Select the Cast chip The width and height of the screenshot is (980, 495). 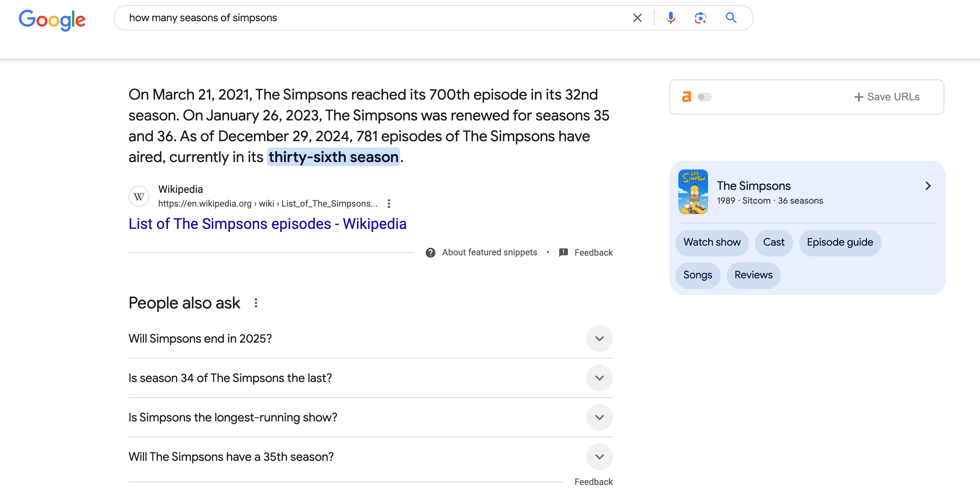coord(773,243)
